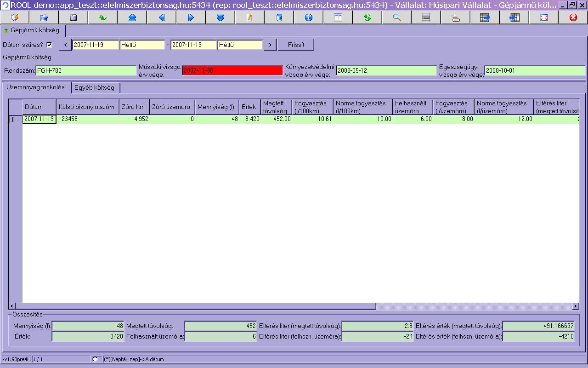Step date range forward with the > button

(270, 45)
